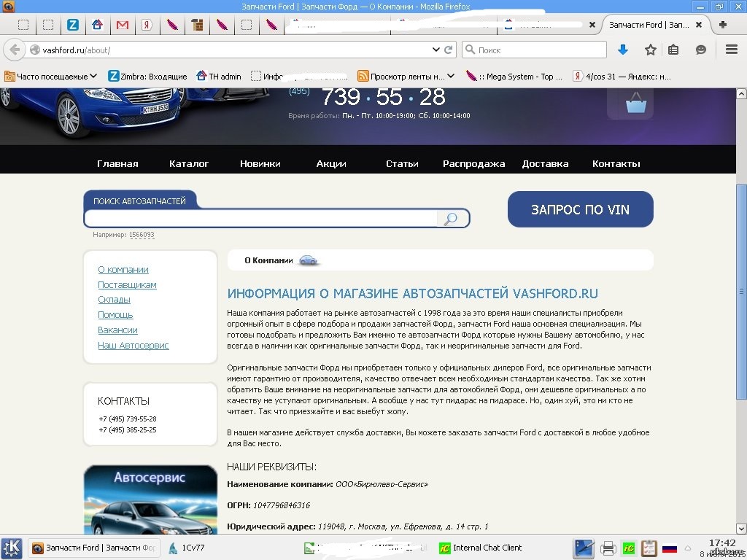Open the KDE application launcher
Screen dimensions: 747x560
[11, 548]
